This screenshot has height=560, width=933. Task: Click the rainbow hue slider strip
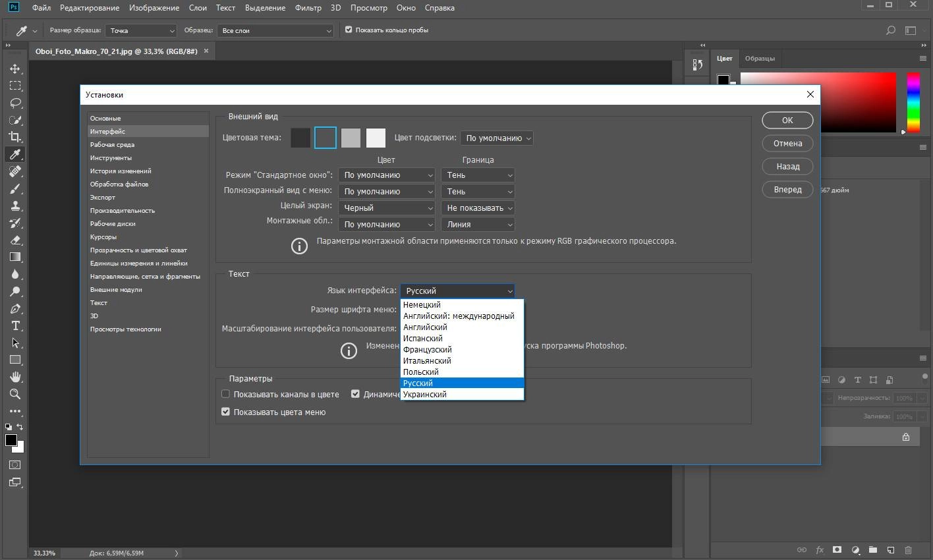point(913,102)
